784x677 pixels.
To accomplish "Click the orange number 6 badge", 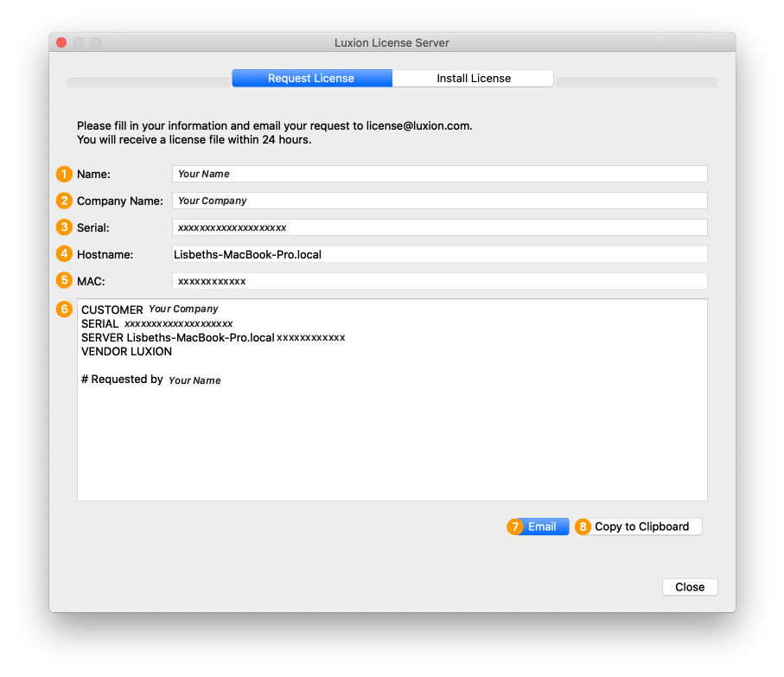I will [64, 310].
